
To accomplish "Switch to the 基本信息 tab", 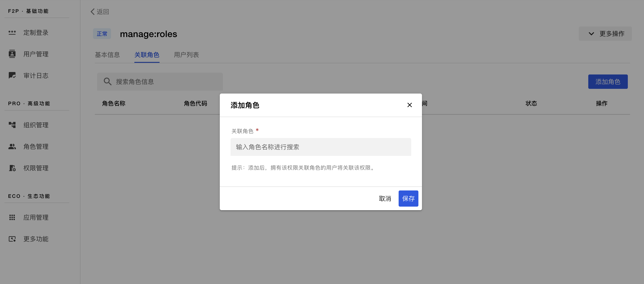I will 107,55.
